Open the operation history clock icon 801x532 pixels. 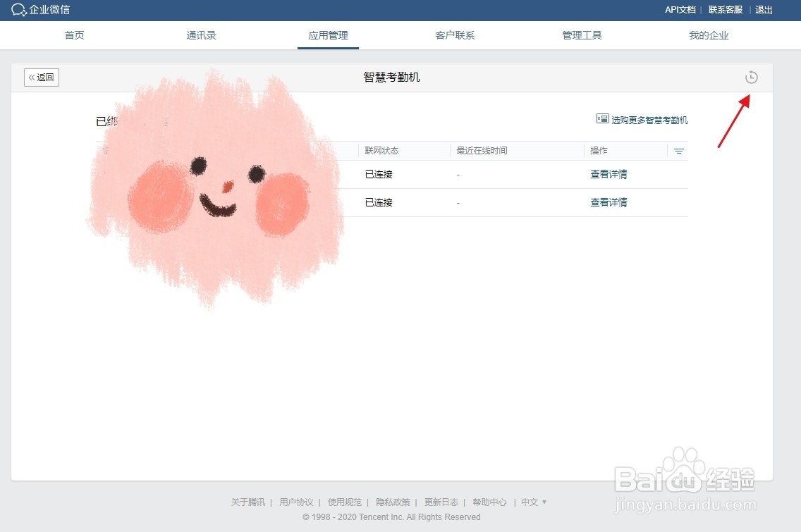(x=751, y=78)
